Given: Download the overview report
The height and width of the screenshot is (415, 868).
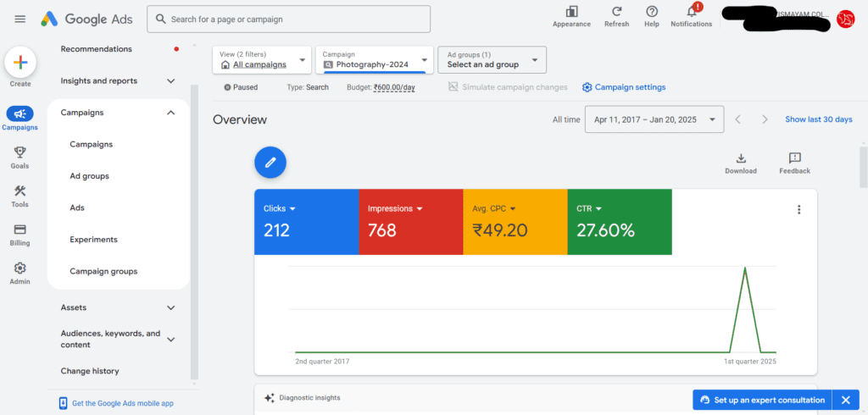Looking at the screenshot, I should tap(741, 163).
